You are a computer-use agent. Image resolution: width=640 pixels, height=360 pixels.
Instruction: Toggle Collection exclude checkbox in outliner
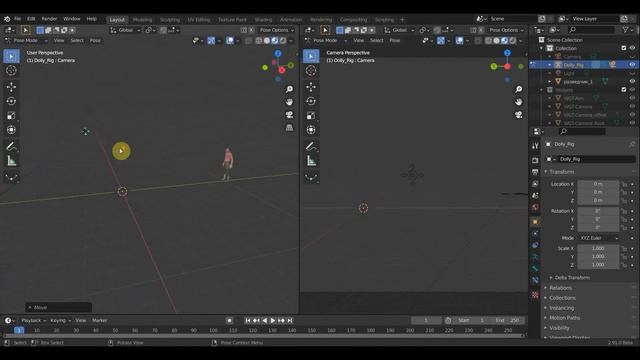pyautogui.click(x=624, y=48)
